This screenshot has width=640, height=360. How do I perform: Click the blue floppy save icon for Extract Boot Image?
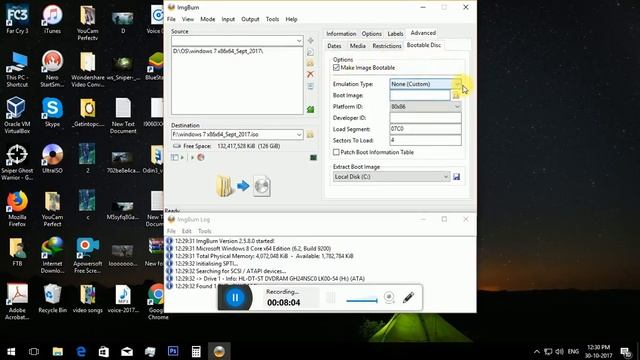[x=456, y=177]
